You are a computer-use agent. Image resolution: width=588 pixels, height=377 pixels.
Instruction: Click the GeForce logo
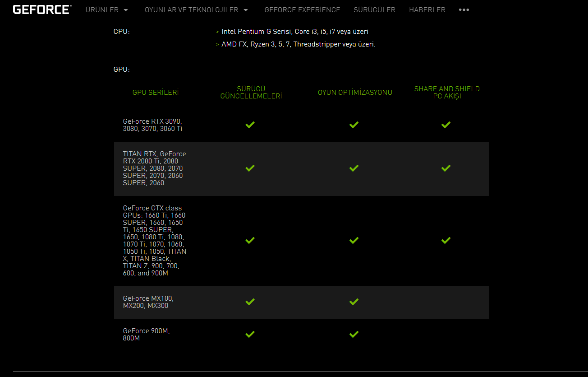pos(42,9)
